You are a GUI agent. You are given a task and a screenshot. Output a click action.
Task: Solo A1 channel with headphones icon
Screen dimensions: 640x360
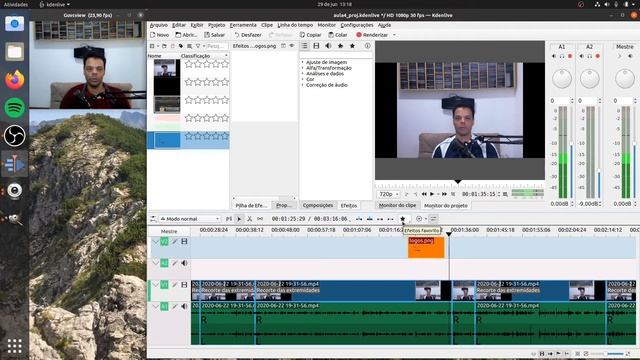point(562,56)
